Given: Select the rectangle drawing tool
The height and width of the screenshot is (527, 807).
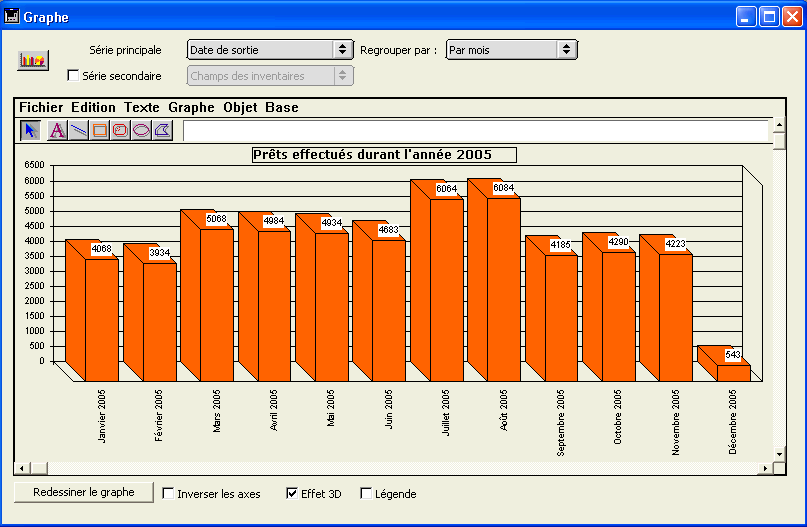Looking at the screenshot, I should tap(99, 130).
